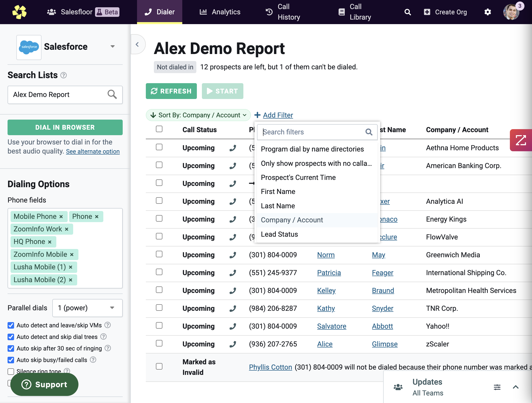Click the Search Lists help icon
This screenshot has height=403, width=532.
(64, 75)
